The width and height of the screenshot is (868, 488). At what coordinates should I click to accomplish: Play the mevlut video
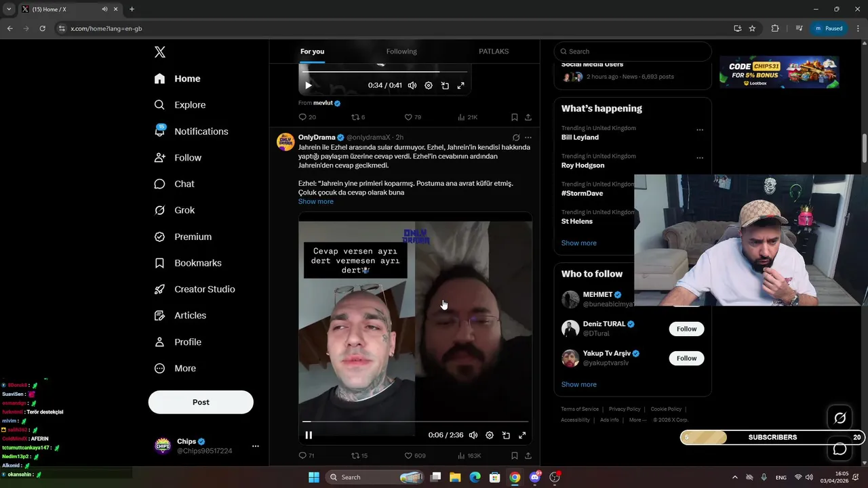[x=309, y=85]
